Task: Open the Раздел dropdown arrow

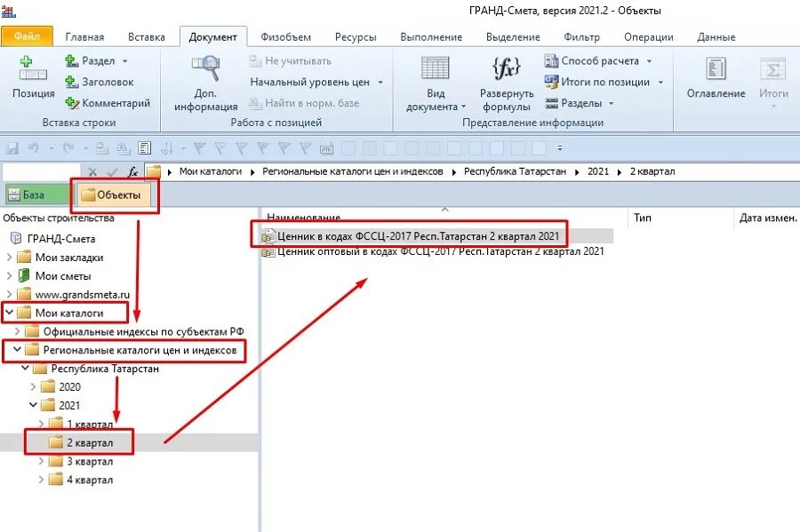Action: point(125,61)
